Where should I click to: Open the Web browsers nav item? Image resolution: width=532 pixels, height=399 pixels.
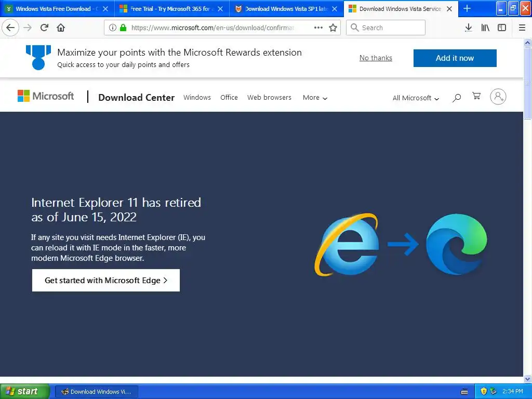[269, 97]
